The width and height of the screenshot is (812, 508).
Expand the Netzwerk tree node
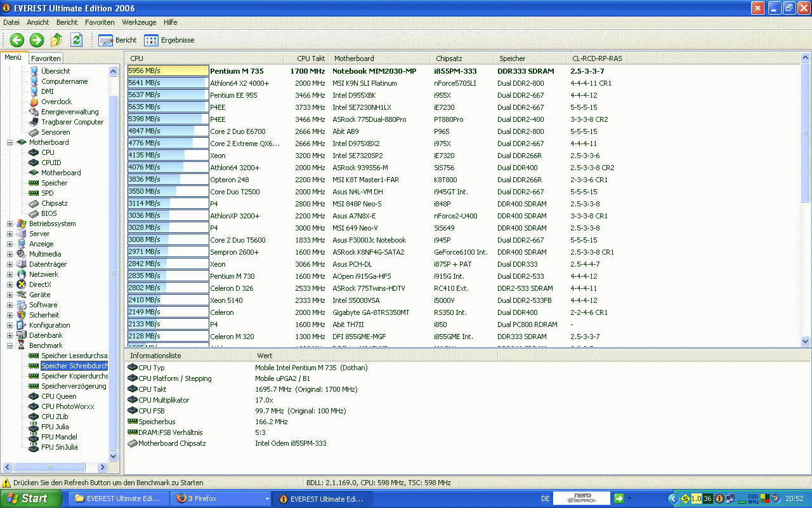(x=10, y=274)
